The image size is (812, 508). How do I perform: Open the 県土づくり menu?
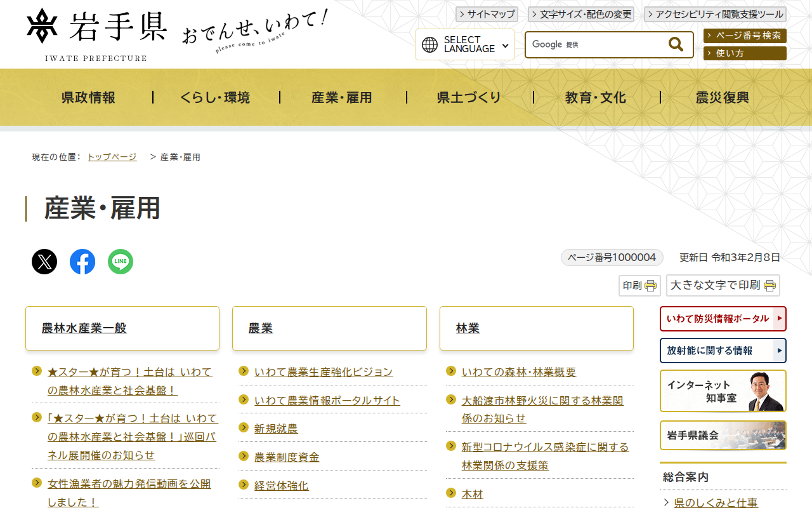pyautogui.click(x=469, y=97)
